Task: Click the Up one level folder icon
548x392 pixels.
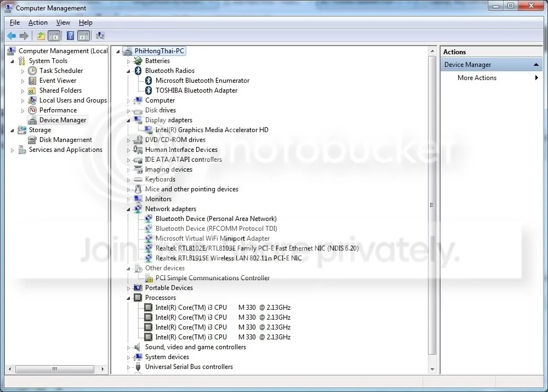Action: pos(41,36)
